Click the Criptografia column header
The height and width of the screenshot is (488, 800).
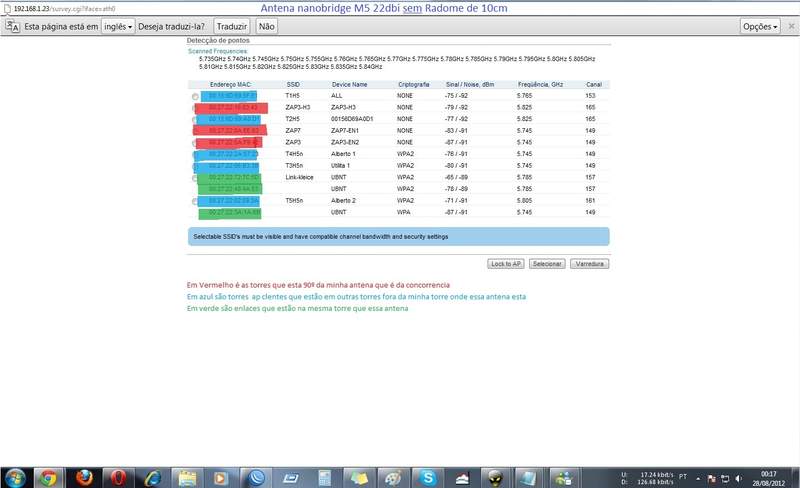click(413, 85)
